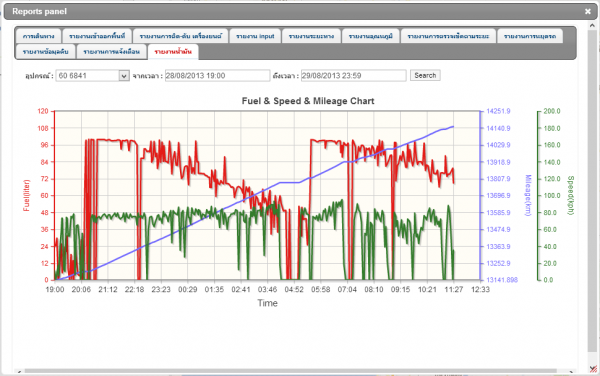The height and width of the screenshot is (376, 600).
Task: Switch to รายงานอุณหภูมิ tab
Action: click(370, 36)
